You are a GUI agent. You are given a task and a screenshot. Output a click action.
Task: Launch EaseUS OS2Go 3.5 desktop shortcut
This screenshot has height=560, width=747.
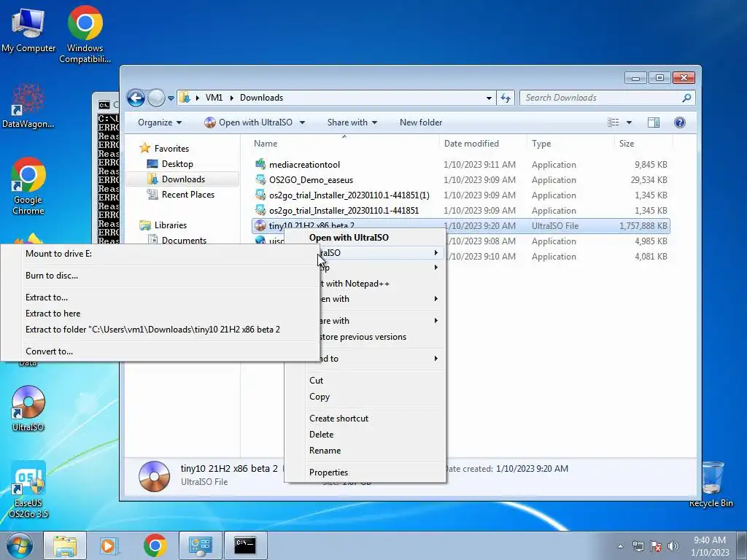tap(28, 489)
